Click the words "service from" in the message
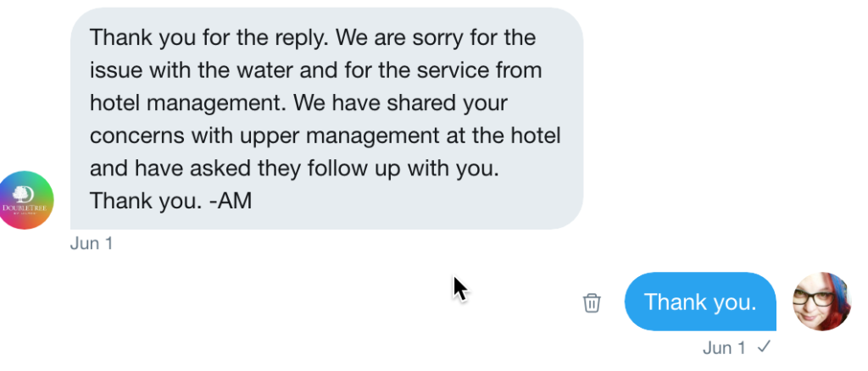 pyautogui.click(x=500, y=70)
